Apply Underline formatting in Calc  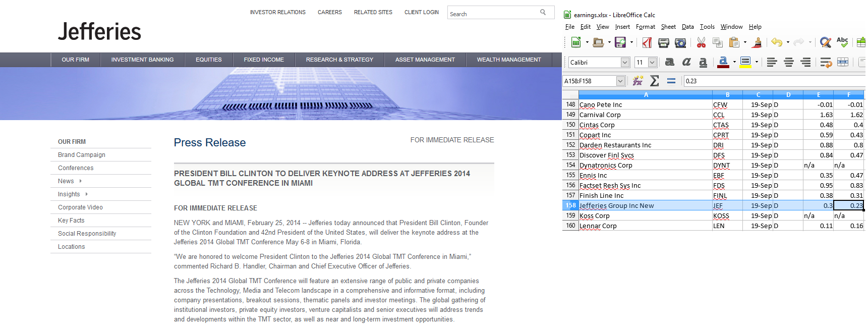click(703, 62)
